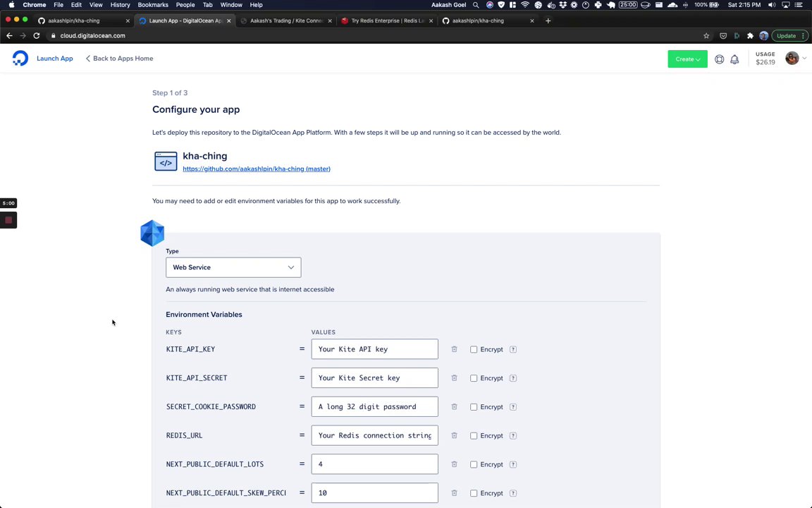This screenshot has height=508, width=812.
Task: Go back in browser history
Action: (x=8, y=36)
